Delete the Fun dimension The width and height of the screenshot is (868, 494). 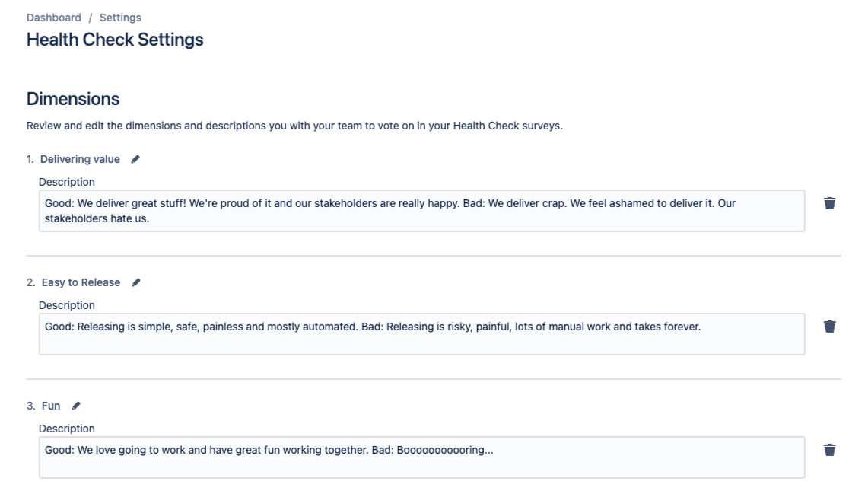click(x=828, y=449)
